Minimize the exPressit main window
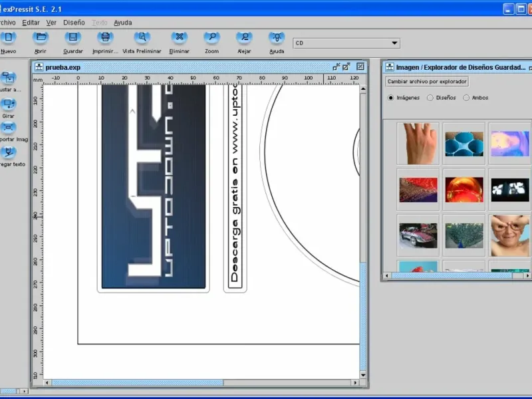 (x=508, y=9)
